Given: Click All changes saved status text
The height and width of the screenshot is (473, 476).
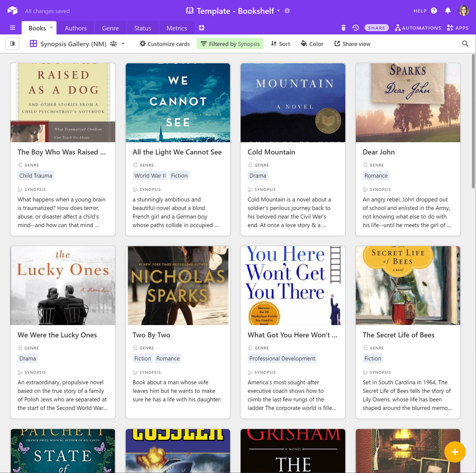Looking at the screenshot, I should coord(47,11).
